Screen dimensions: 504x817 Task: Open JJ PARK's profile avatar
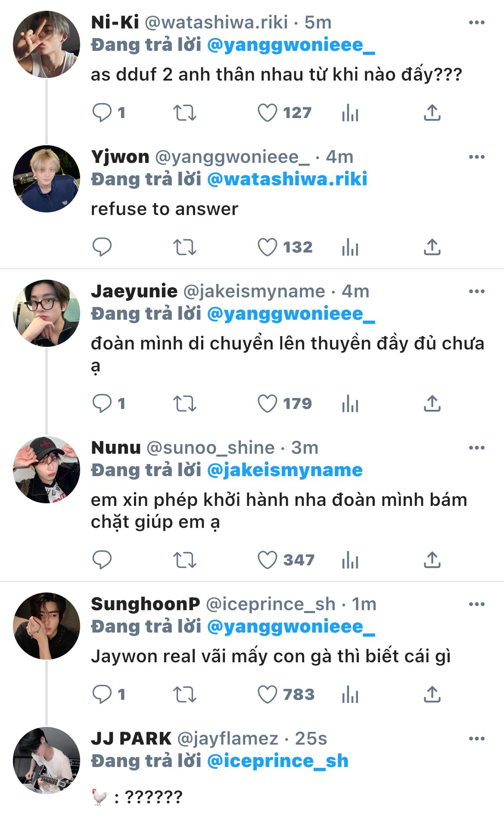47,761
